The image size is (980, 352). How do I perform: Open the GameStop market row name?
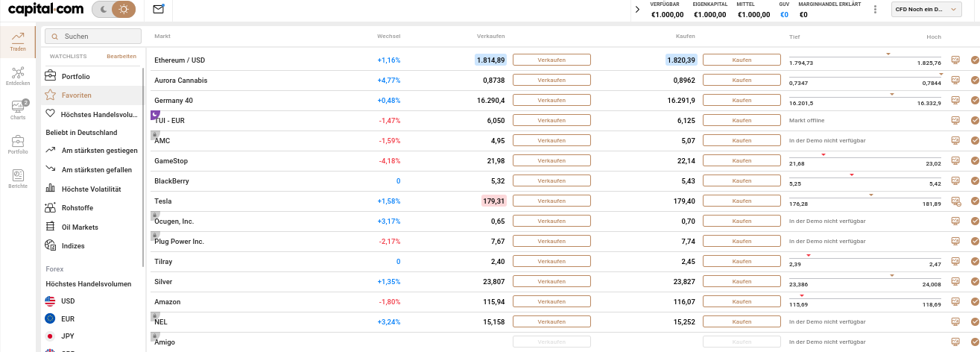(x=171, y=160)
